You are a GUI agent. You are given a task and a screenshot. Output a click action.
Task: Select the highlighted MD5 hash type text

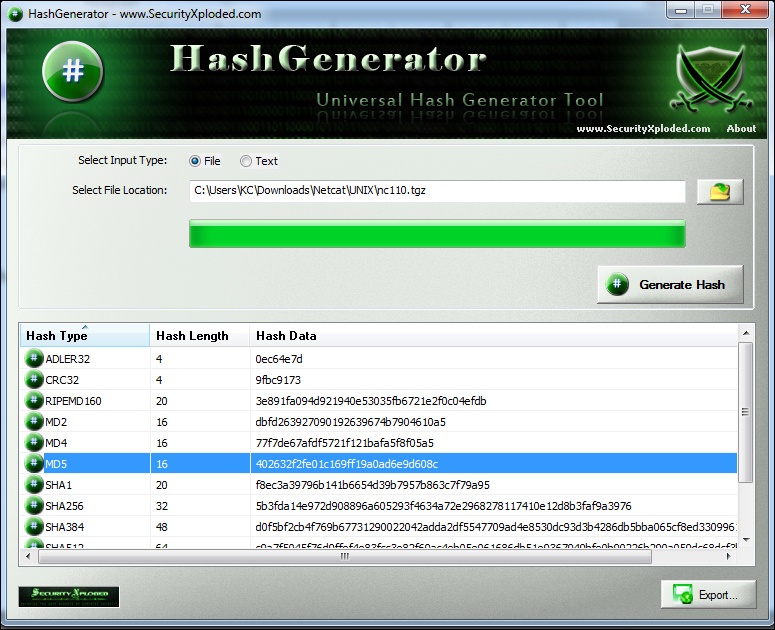[x=56, y=464]
